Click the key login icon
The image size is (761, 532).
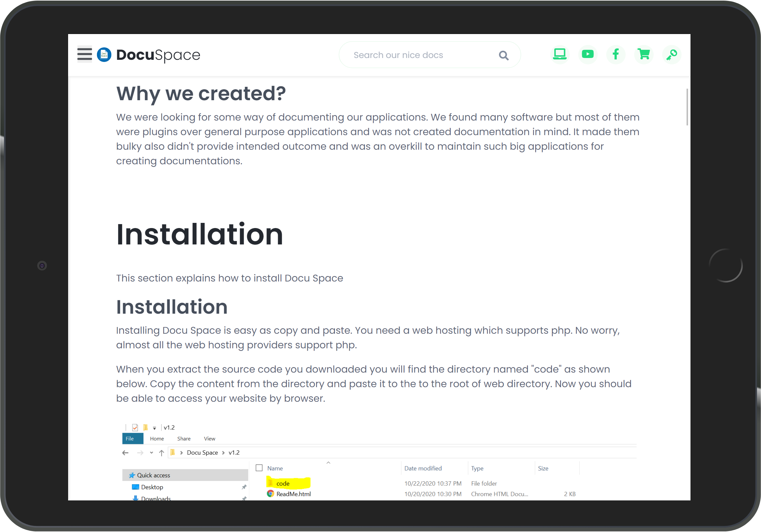coord(672,55)
